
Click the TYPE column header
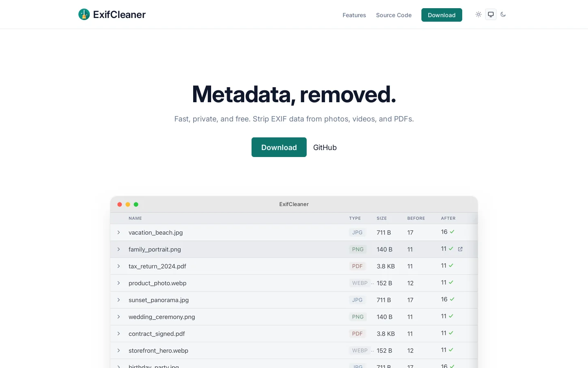tap(355, 218)
